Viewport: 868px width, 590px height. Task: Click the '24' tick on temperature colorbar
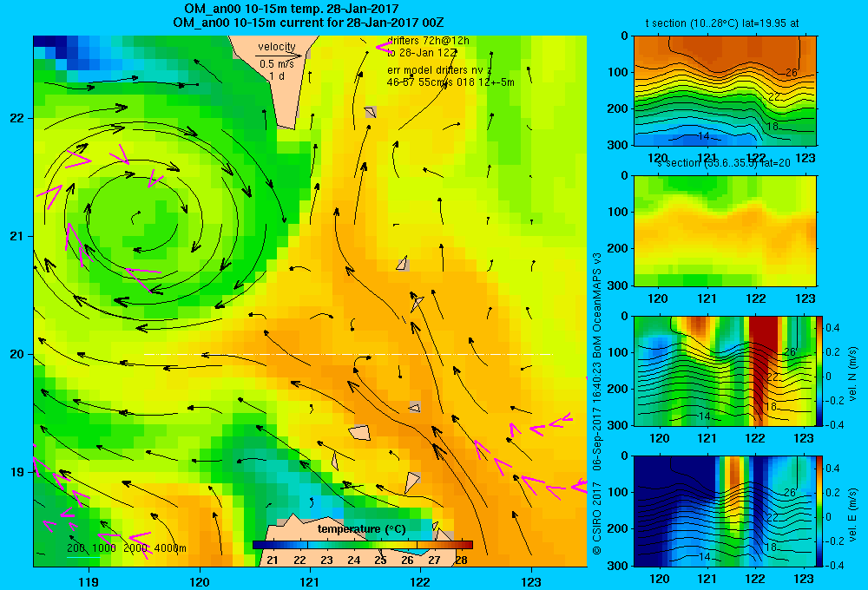tap(354, 560)
